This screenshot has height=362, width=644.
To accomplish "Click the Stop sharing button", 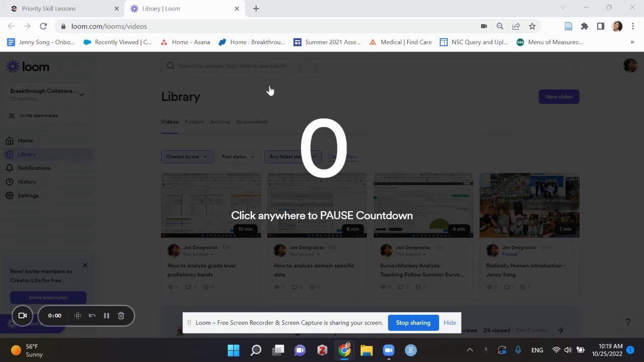I will 413,323.
